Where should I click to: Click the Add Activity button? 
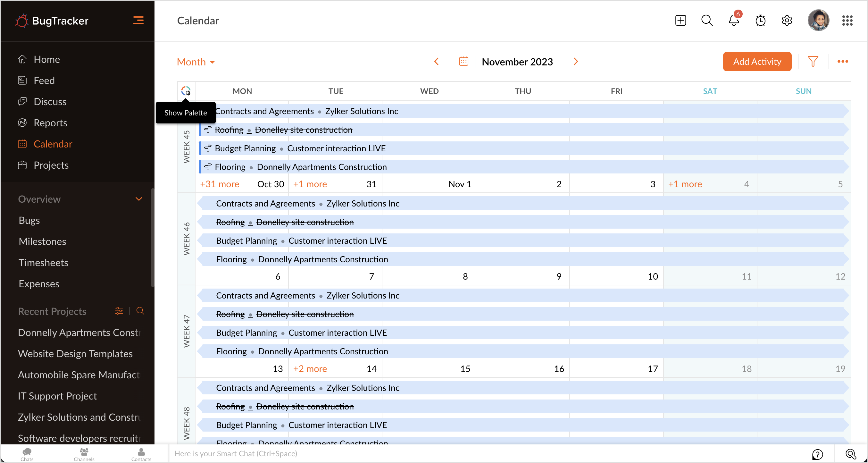tap(757, 61)
